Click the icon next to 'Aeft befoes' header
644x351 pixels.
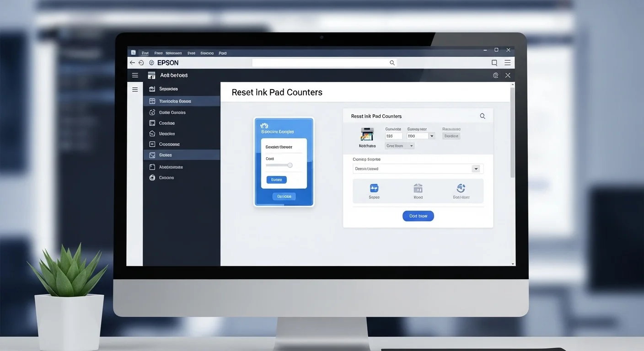[x=151, y=75]
